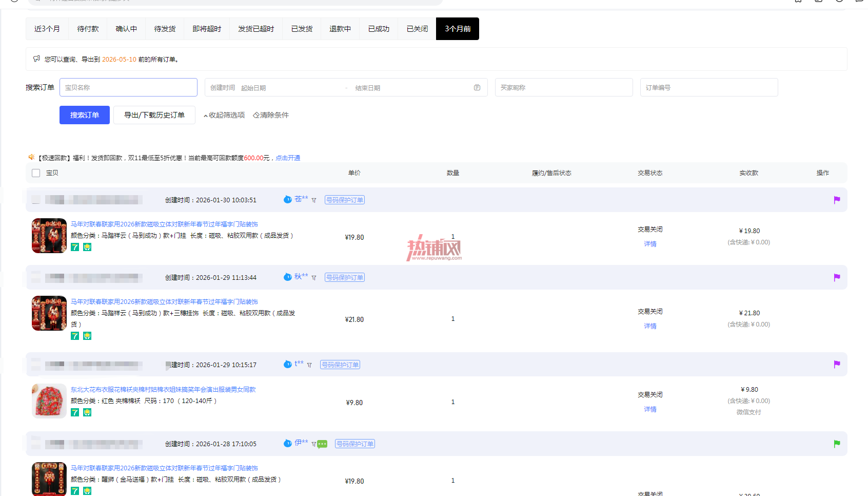
Task: Click the speaker announcement icon near 极速回款
Action: (x=31, y=157)
